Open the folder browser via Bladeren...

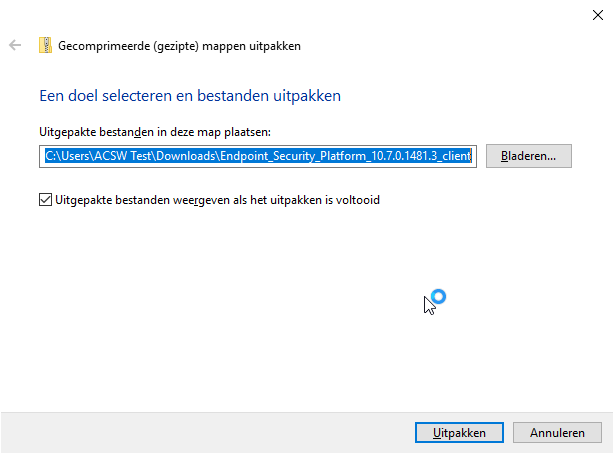coord(529,156)
